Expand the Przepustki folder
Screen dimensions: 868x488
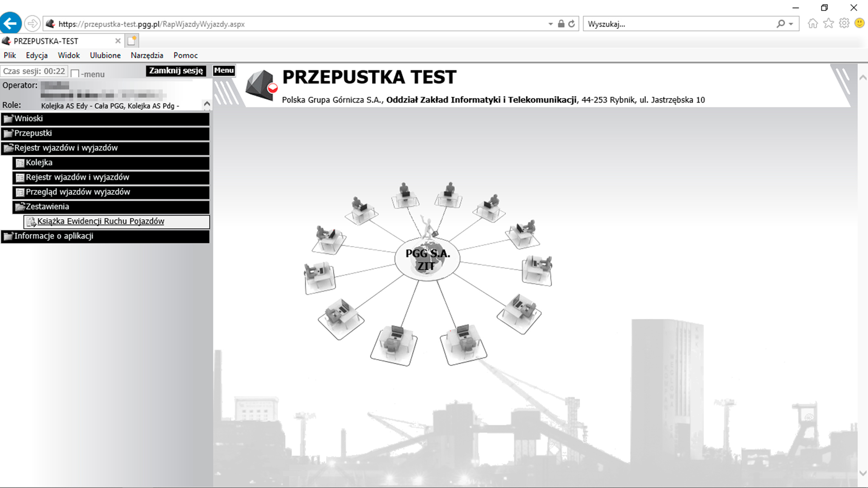pos(105,134)
